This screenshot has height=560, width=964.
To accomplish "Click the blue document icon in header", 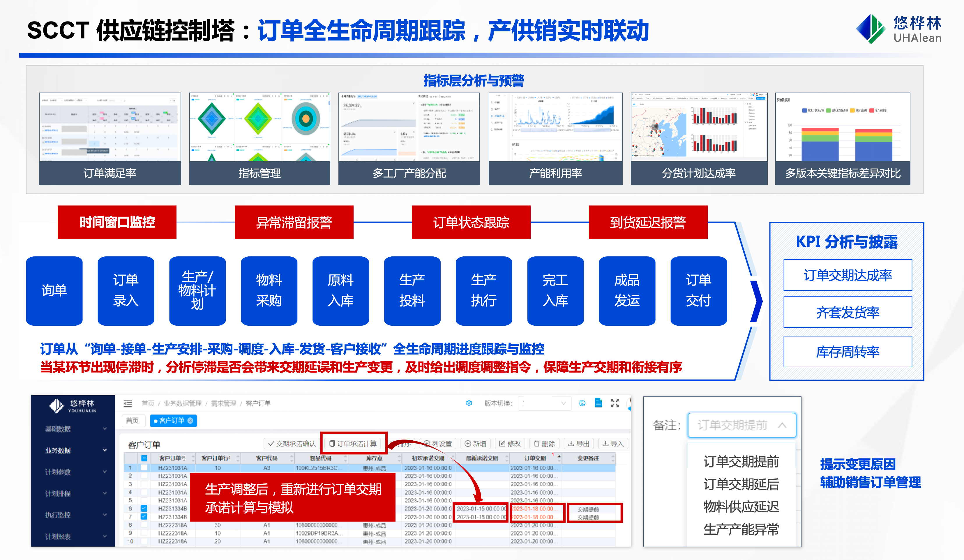I will 598,403.
